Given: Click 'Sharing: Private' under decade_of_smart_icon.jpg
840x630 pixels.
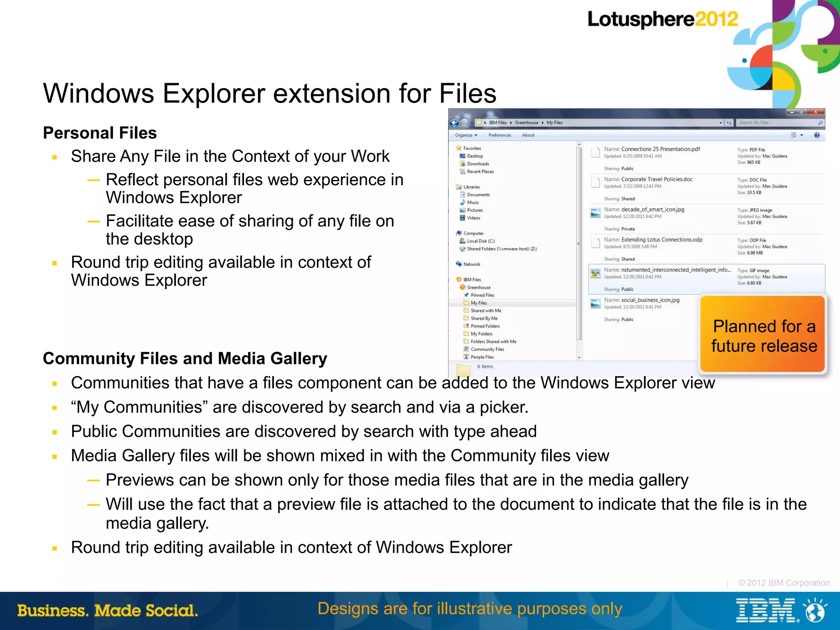Looking at the screenshot, I should click(x=619, y=229).
